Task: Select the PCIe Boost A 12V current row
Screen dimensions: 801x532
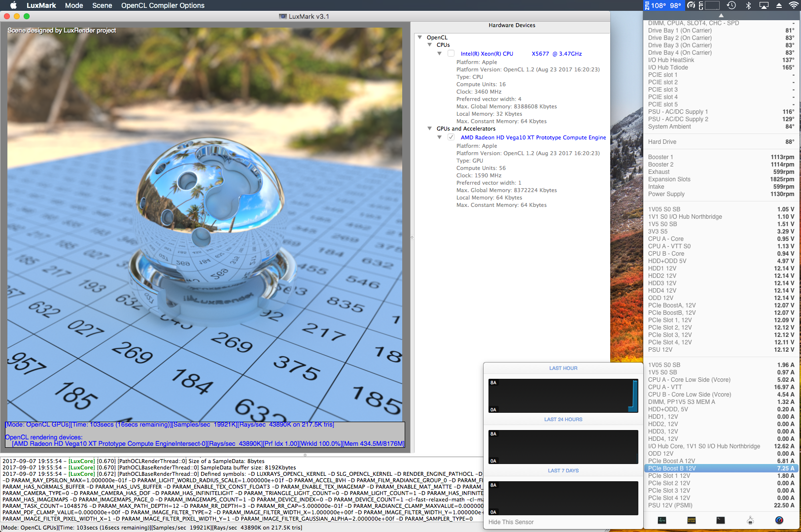Action: [x=721, y=461]
